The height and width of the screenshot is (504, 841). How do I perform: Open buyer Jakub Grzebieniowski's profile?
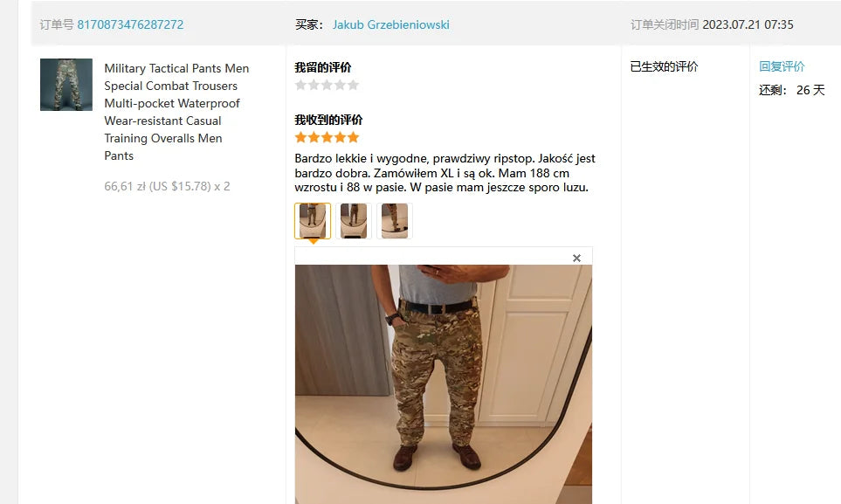(x=391, y=24)
